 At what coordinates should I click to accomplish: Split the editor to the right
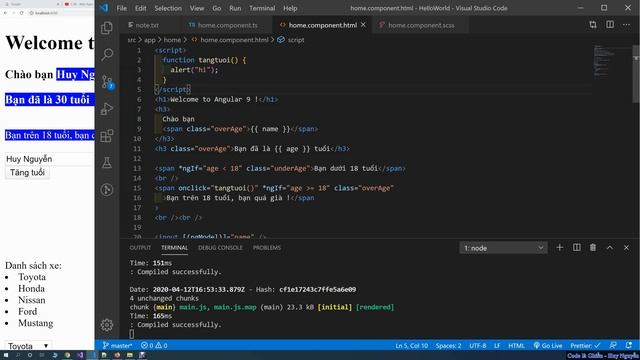pyautogui.click(x=610, y=25)
